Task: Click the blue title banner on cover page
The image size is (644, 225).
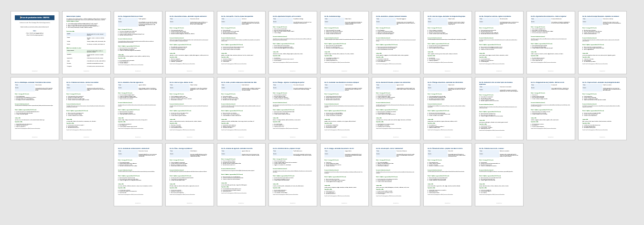Action: [34, 18]
